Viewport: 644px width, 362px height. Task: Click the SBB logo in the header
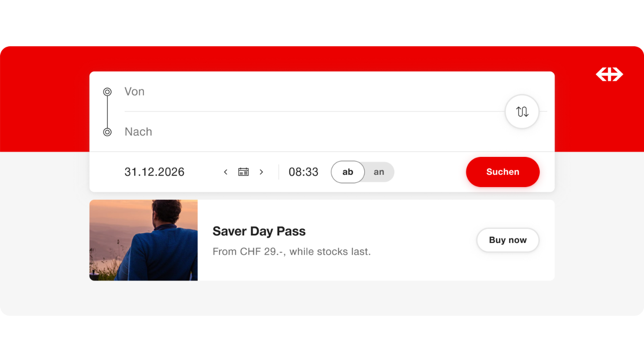[609, 74]
